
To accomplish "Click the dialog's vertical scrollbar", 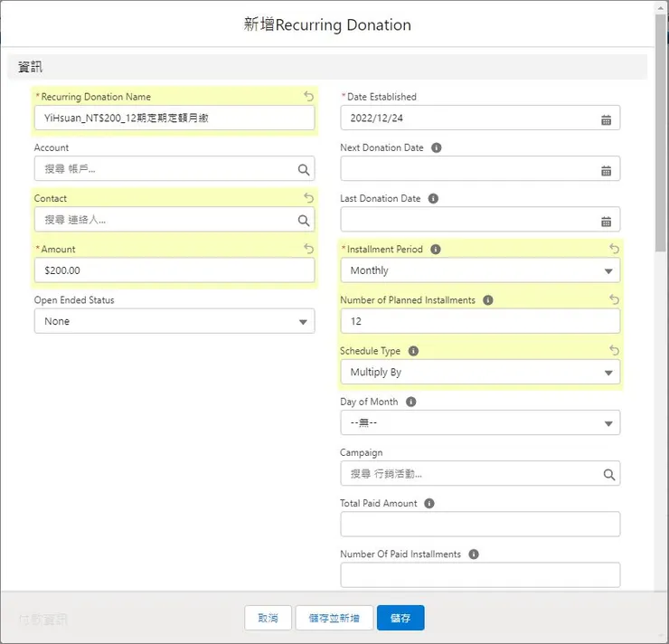I will [x=661, y=136].
